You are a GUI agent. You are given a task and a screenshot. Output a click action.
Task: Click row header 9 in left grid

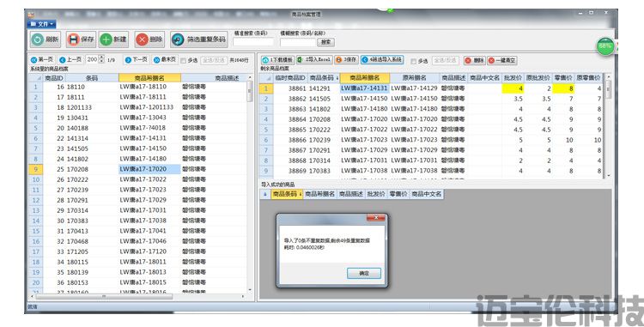tap(36, 169)
